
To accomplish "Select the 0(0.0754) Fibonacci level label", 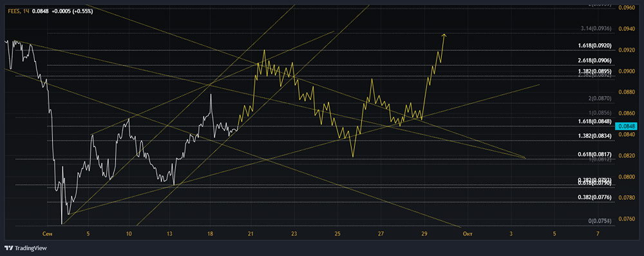I will click(600, 221).
